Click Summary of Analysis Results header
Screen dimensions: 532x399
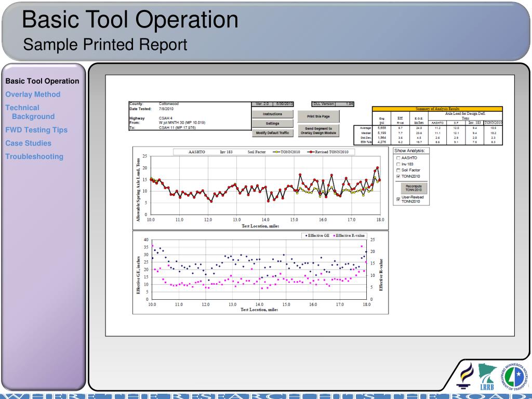click(x=437, y=109)
